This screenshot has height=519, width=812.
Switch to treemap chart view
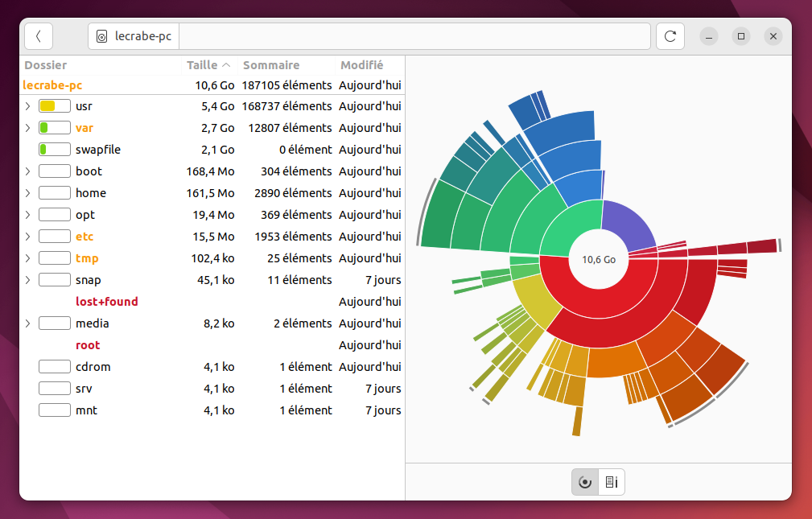[612, 482]
